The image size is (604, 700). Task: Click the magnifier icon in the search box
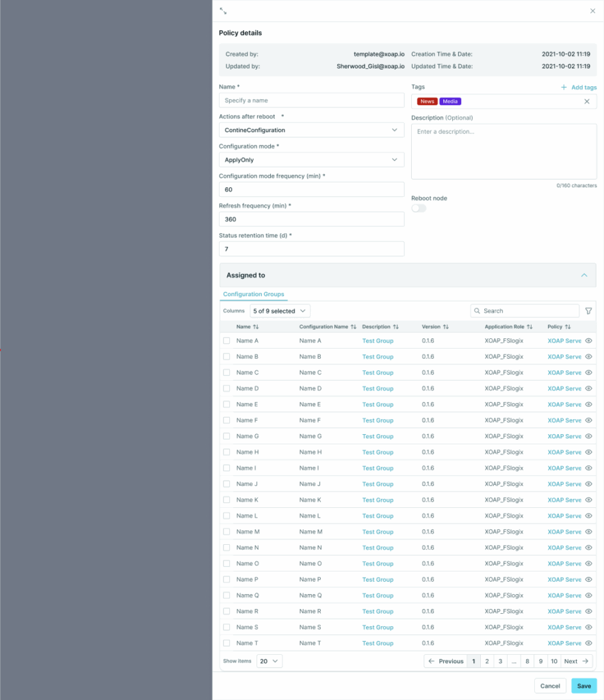[x=477, y=310]
